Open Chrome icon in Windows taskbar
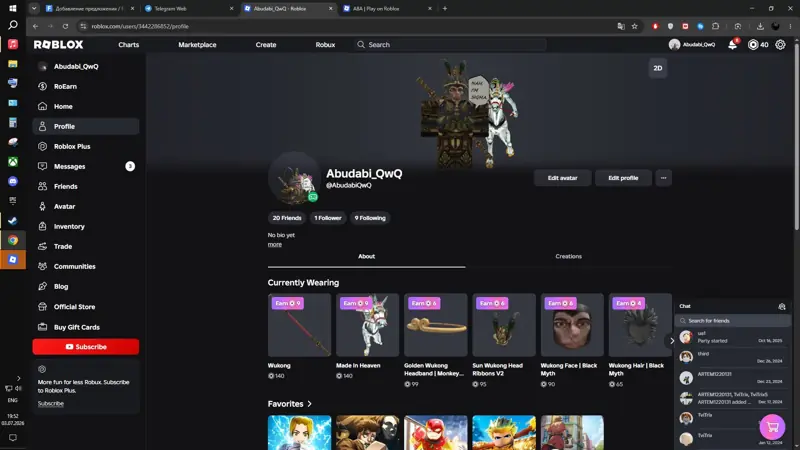The image size is (800, 450). (13, 240)
